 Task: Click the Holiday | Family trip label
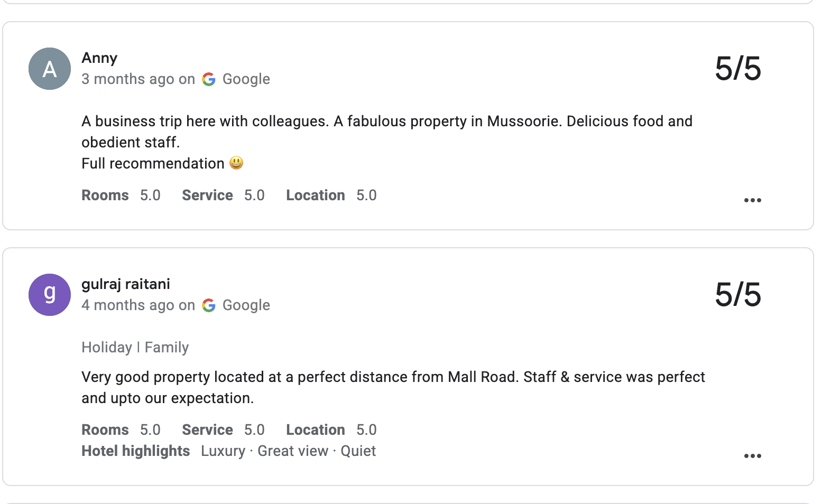[x=135, y=347]
